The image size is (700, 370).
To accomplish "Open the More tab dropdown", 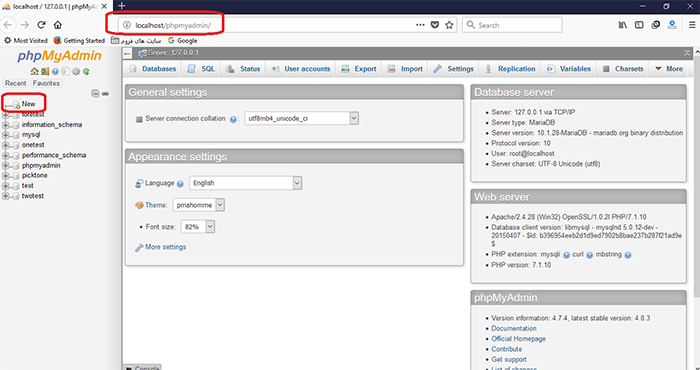I will 669,69.
